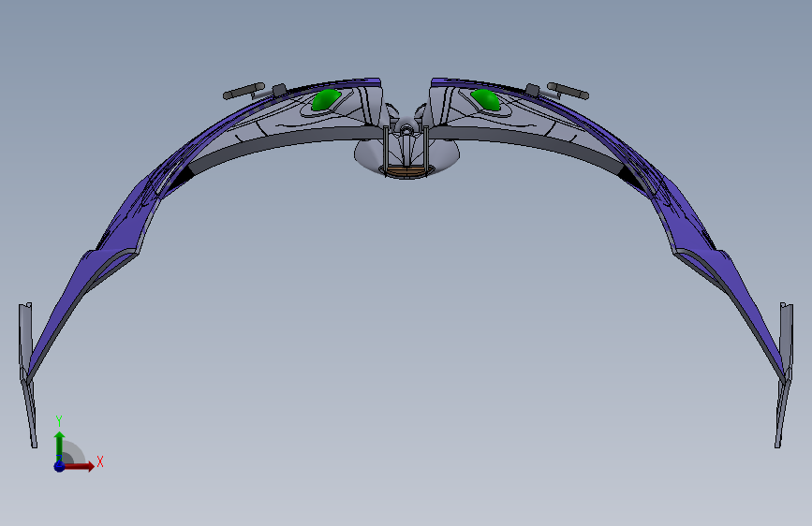Screen dimensions: 812x526
Task: Click the red "X" label on the triad
Action: 100,461
